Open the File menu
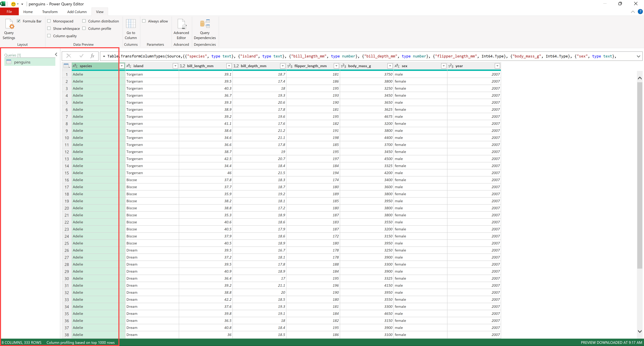Screen dimensions: 644x346 click(x=9, y=12)
